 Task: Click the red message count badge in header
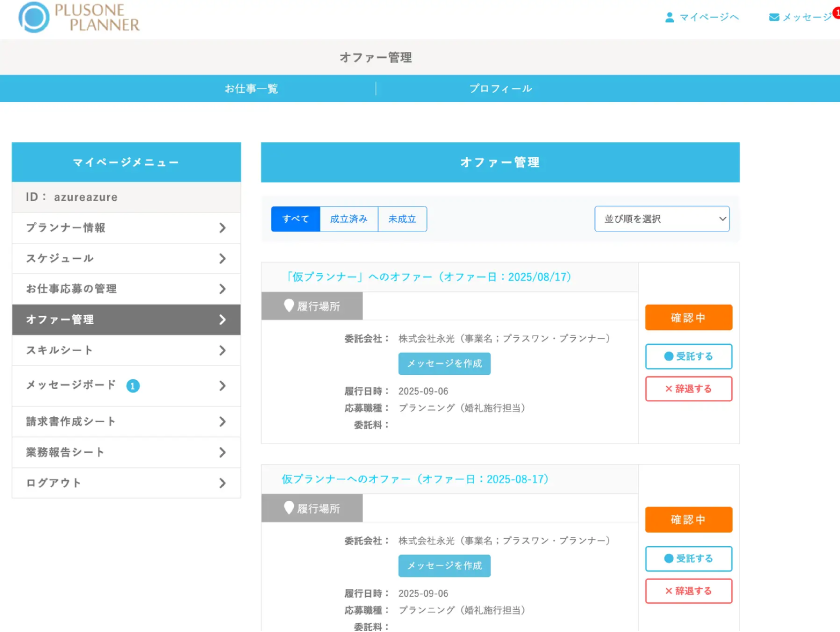point(836,12)
